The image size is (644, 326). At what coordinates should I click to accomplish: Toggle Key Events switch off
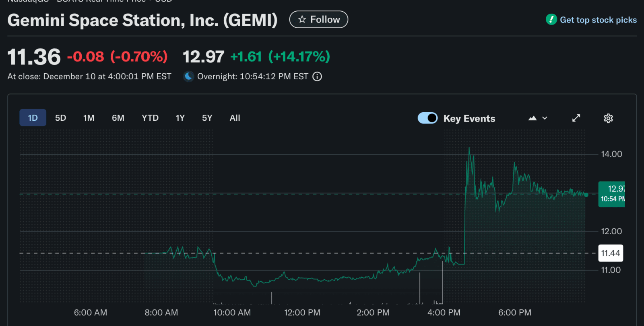(x=427, y=118)
